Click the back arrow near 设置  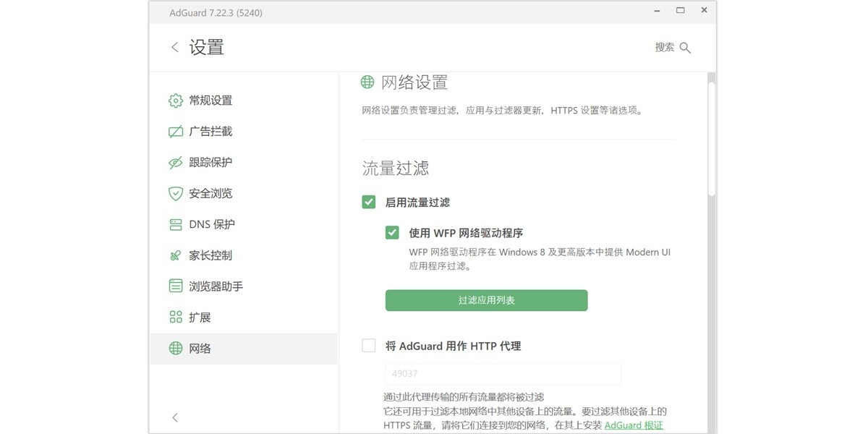coord(174,46)
